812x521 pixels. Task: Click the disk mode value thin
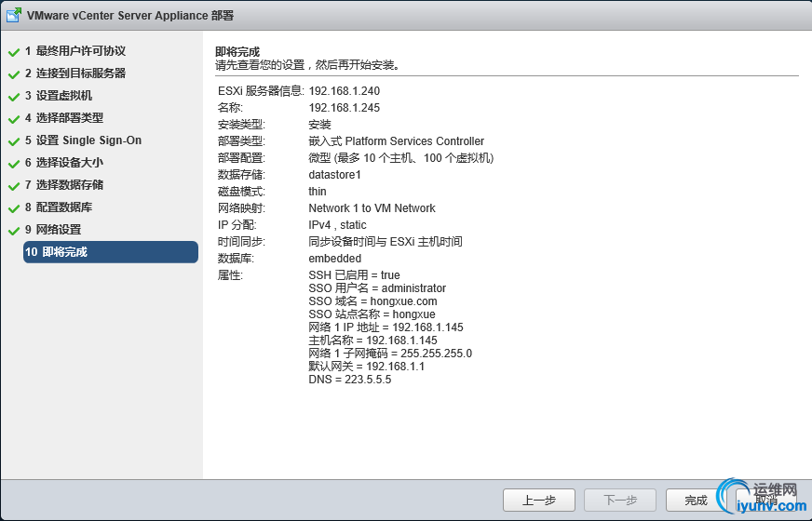point(318,192)
